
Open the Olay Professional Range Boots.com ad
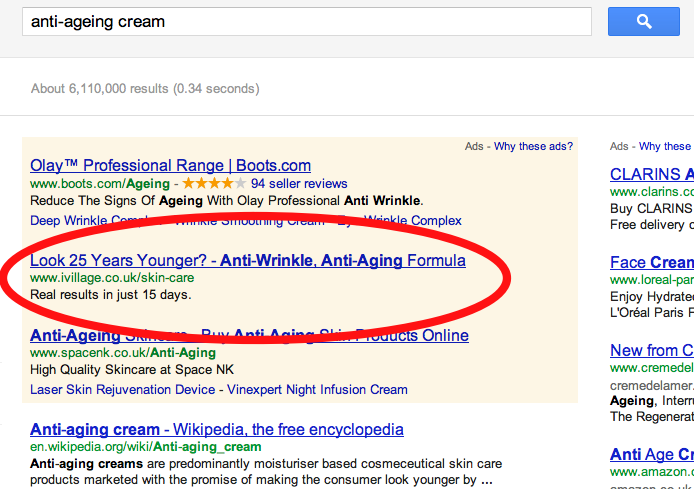coord(170,166)
